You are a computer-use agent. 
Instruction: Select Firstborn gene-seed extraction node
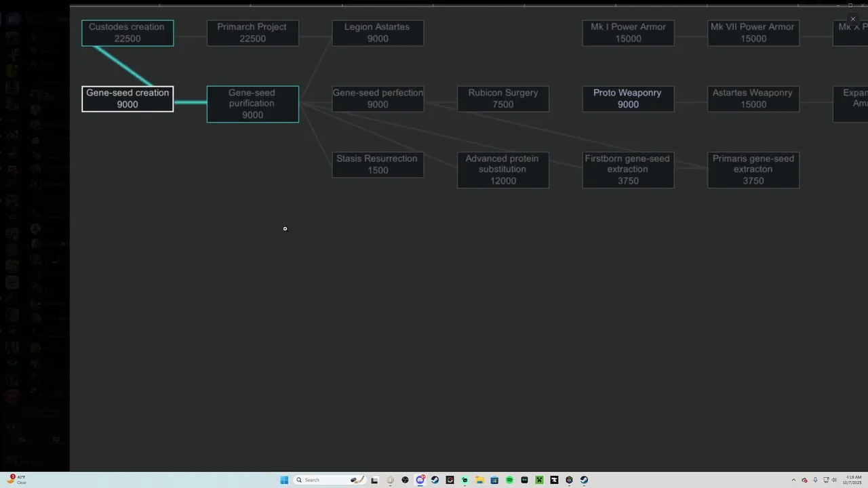(x=628, y=170)
